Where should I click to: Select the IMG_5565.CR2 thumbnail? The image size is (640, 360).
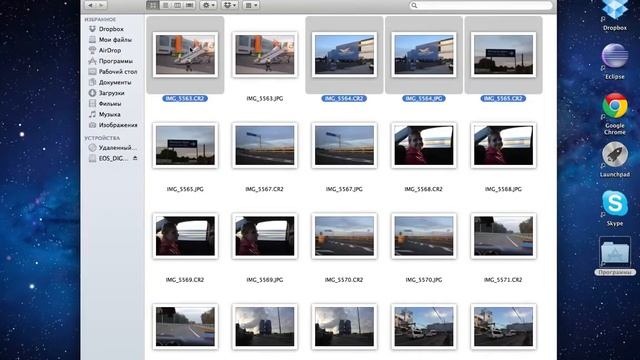pos(504,55)
